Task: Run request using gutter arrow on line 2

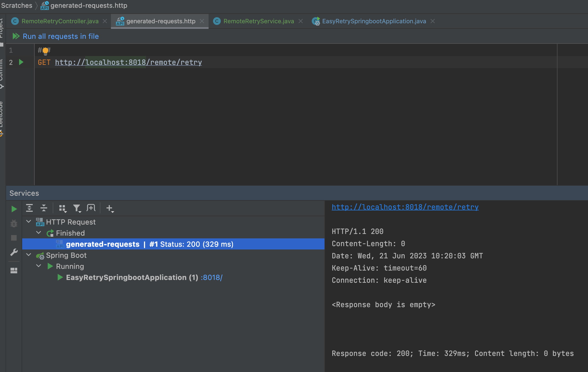Action: (x=21, y=62)
